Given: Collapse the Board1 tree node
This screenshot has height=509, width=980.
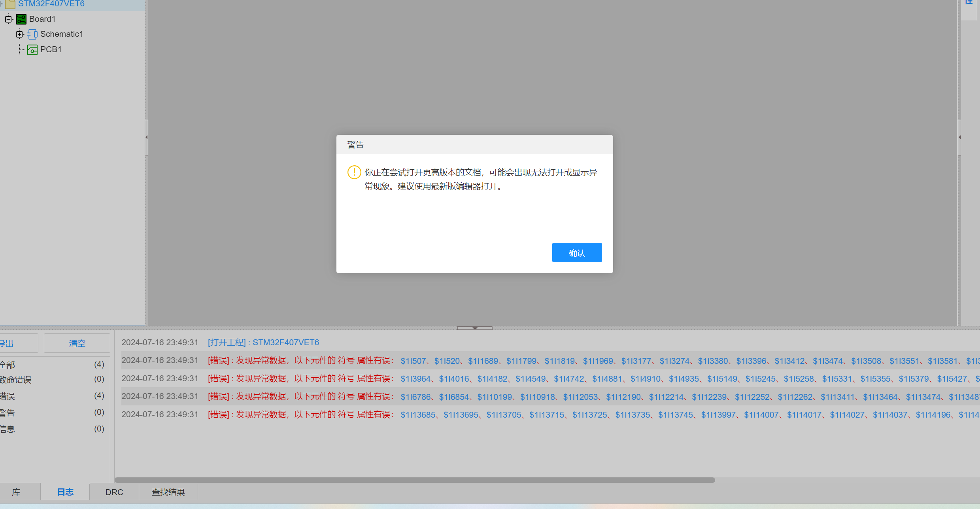Looking at the screenshot, I should (x=8, y=19).
